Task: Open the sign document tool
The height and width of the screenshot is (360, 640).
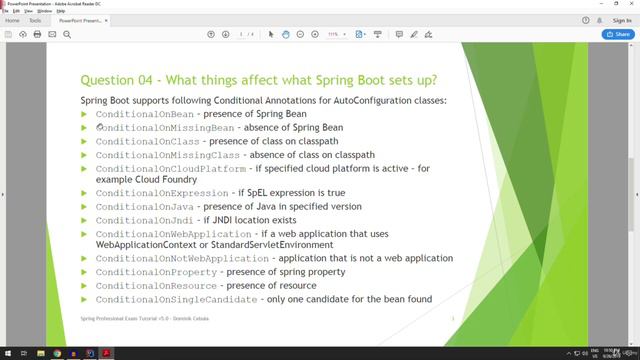Action: pos(429,35)
